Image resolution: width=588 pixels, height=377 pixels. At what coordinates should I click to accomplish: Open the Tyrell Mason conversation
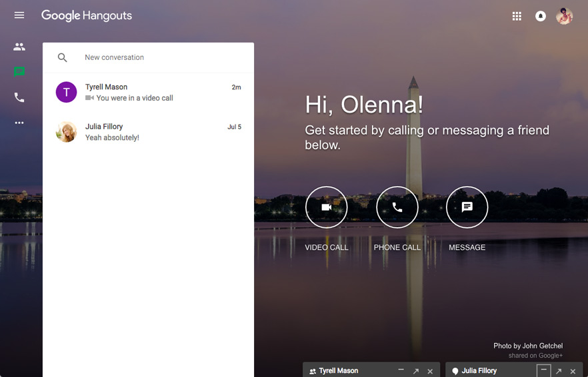click(x=149, y=92)
